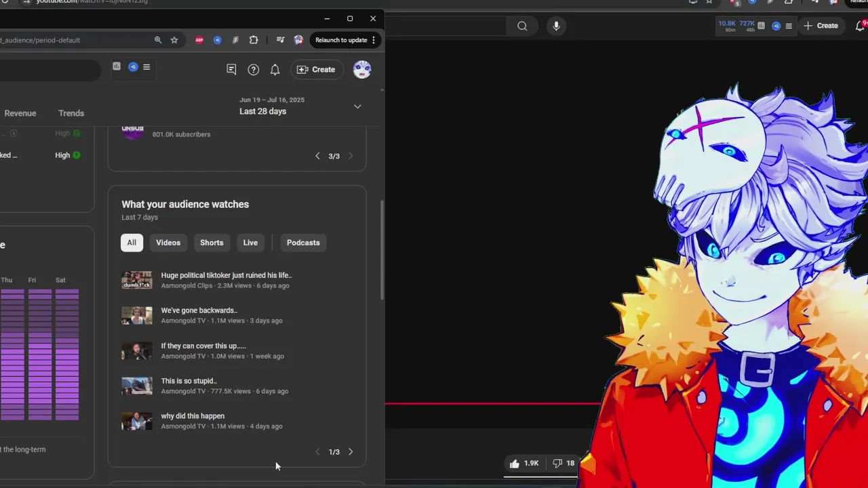
Task: Open the vidIQ hamburger menu in Studio header
Action: [146, 67]
